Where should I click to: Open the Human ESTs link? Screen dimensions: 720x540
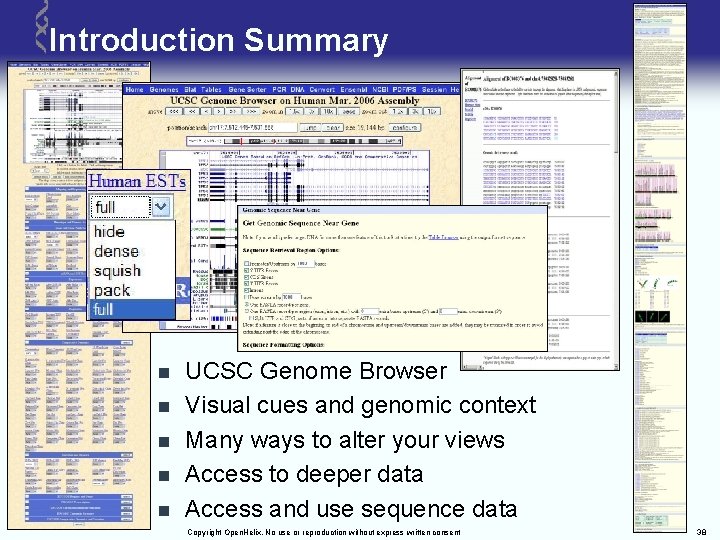[x=137, y=181]
